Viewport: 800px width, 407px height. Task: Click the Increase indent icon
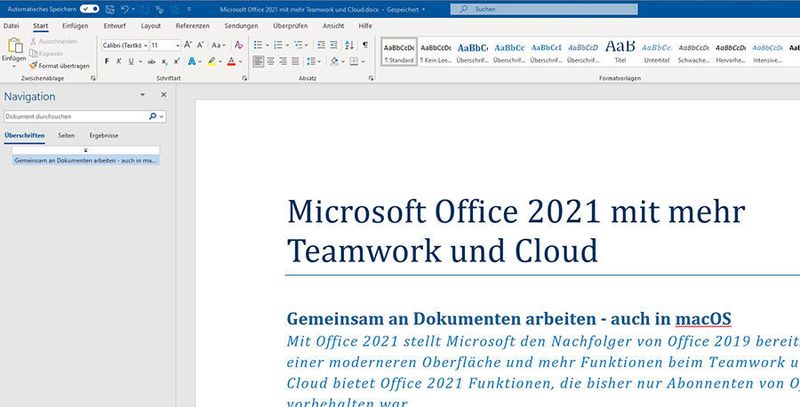pyautogui.click(x=333, y=45)
